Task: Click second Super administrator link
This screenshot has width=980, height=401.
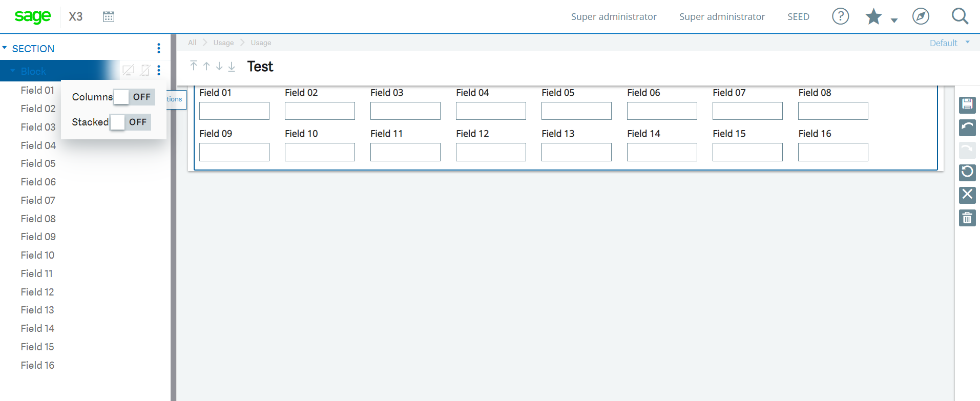Action: [722, 16]
